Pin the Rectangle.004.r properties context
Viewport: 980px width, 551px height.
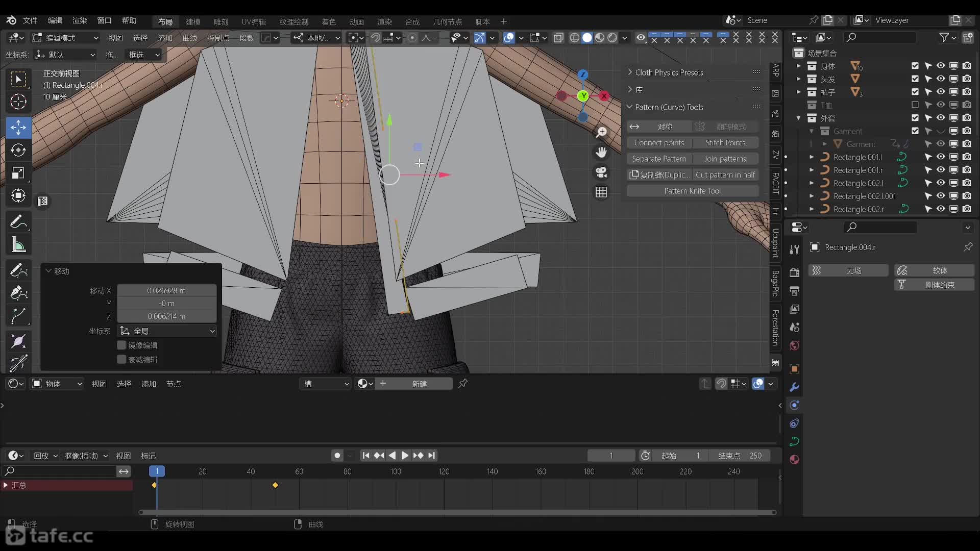968,247
